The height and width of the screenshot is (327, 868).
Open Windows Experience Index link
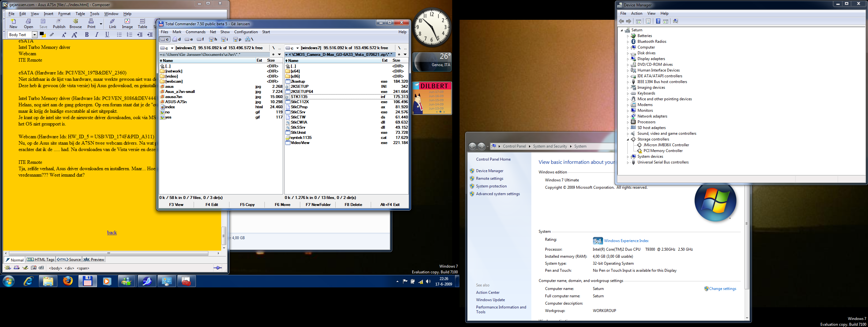(626, 241)
